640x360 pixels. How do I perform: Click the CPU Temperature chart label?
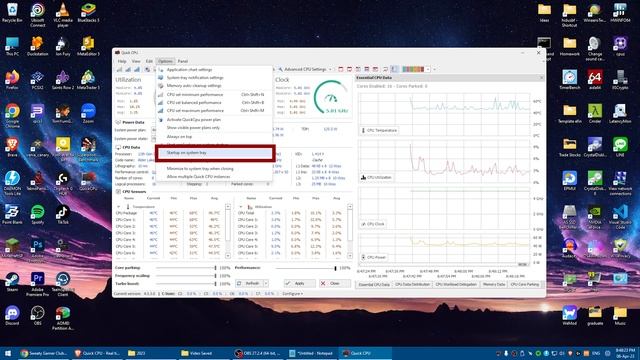[380, 131]
